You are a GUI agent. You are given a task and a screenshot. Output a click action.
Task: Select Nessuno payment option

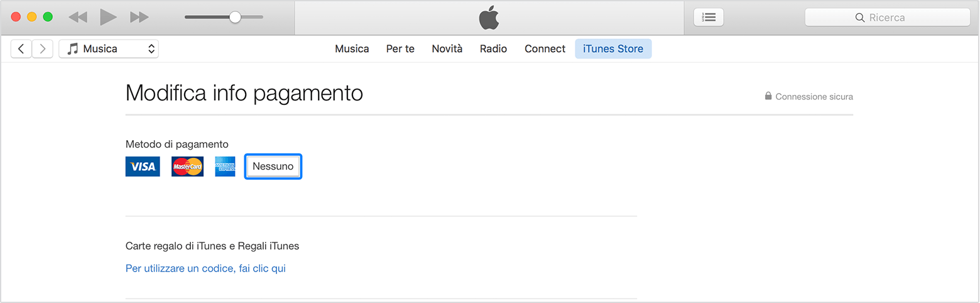273,167
